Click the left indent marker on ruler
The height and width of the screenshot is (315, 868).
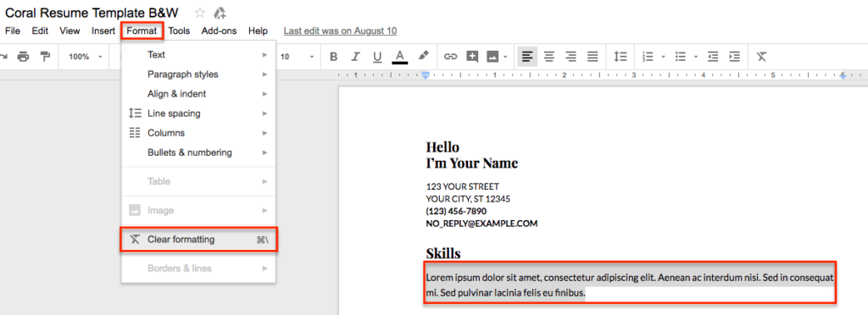[x=426, y=75]
